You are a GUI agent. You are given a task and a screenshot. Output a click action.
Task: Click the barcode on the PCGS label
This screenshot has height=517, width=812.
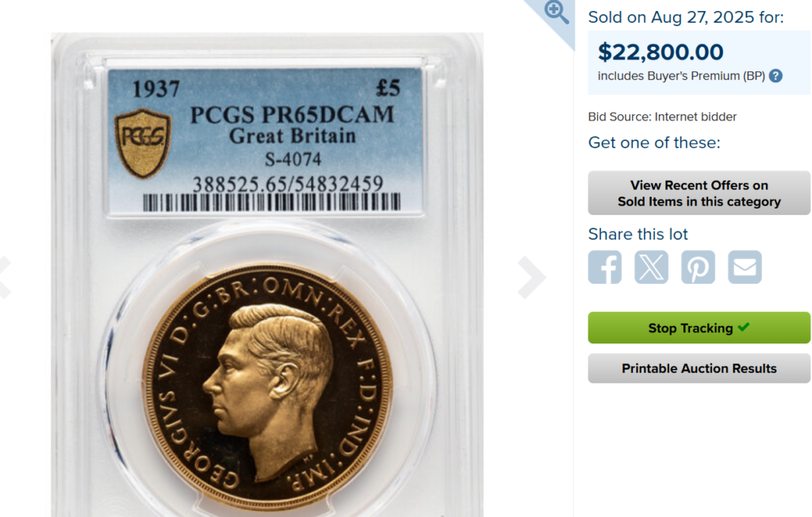(271, 202)
